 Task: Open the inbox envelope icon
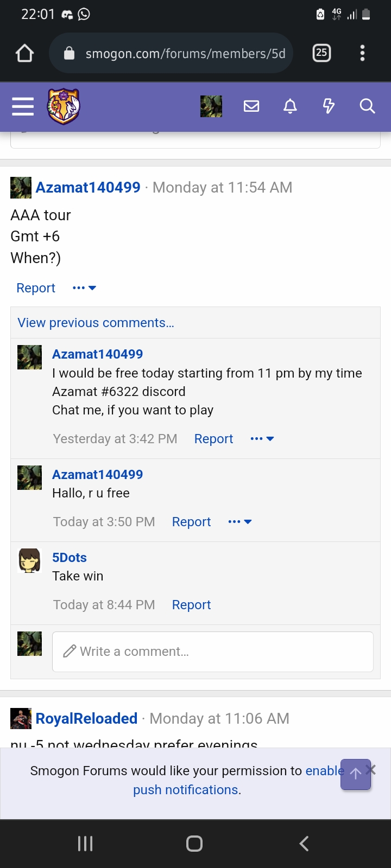coord(251,106)
